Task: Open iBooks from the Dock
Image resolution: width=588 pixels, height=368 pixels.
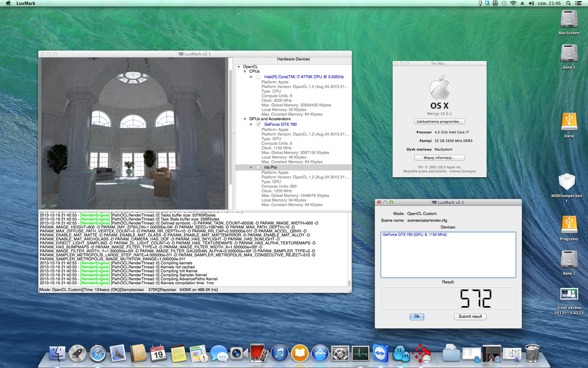Action: click(300, 353)
